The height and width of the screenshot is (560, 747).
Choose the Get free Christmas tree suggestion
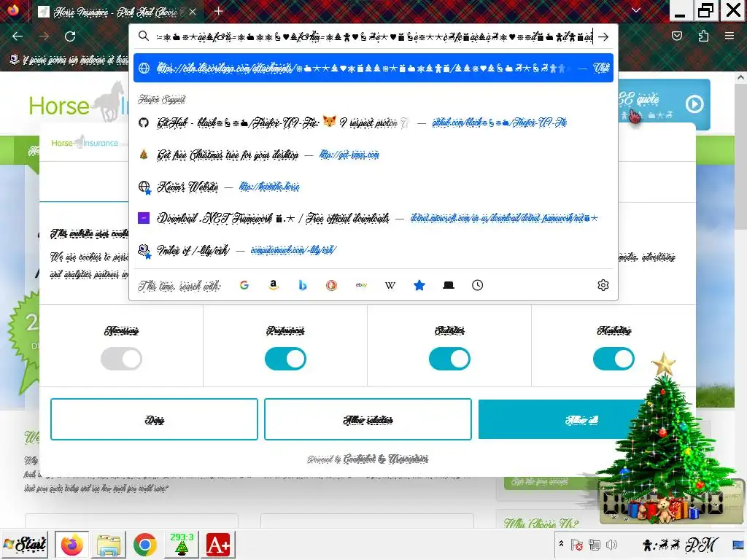pyautogui.click(x=373, y=155)
